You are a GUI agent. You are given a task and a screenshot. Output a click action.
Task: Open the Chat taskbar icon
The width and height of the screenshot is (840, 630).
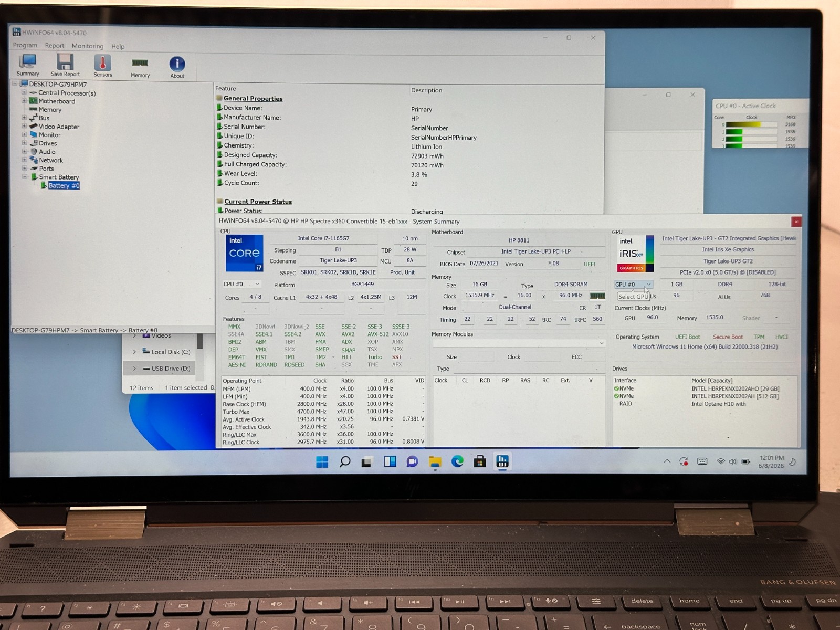[x=412, y=461]
